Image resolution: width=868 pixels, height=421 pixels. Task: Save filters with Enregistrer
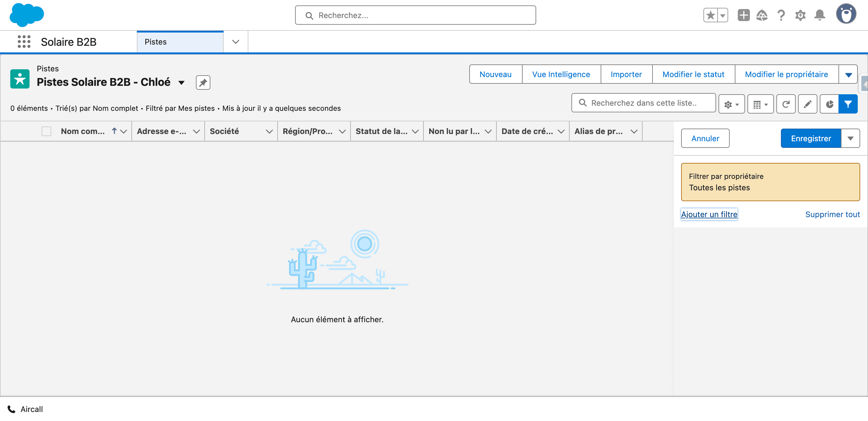[811, 139]
